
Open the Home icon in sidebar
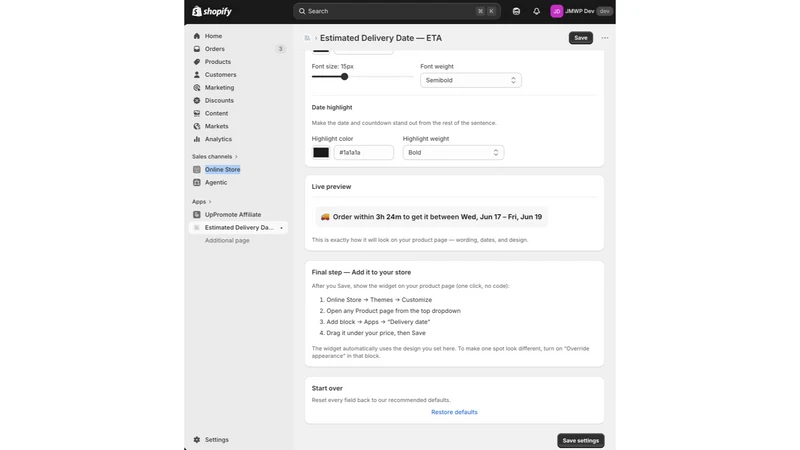(x=197, y=36)
